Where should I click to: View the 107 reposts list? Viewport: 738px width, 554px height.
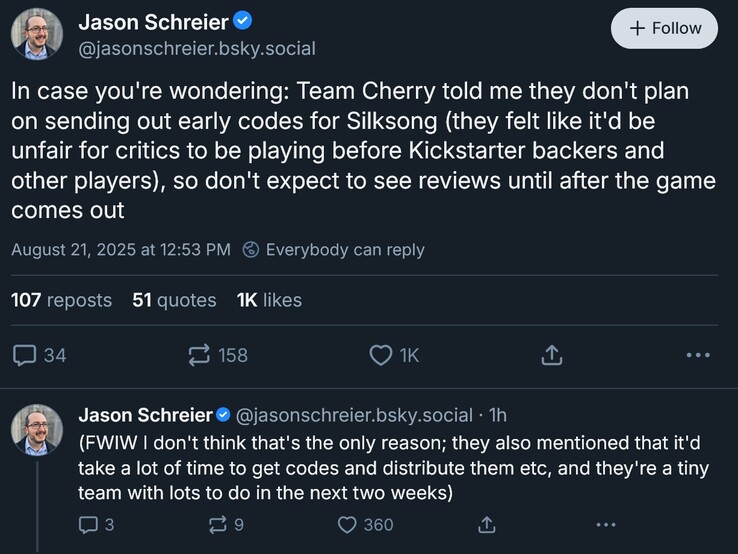click(61, 300)
